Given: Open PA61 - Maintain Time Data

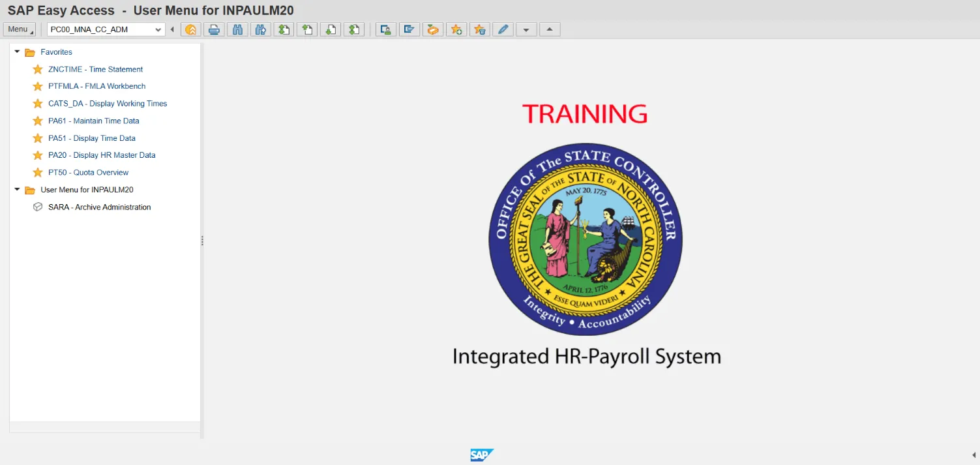Looking at the screenshot, I should 93,121.
